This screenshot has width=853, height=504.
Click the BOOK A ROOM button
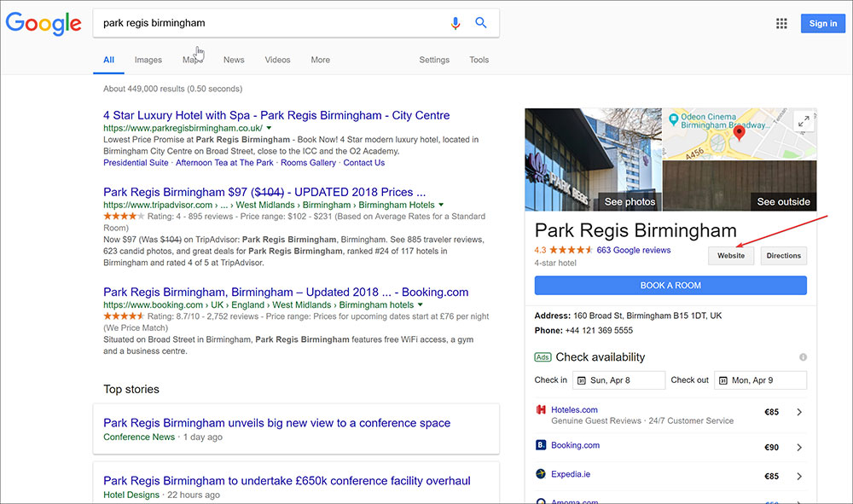[670, 285]
